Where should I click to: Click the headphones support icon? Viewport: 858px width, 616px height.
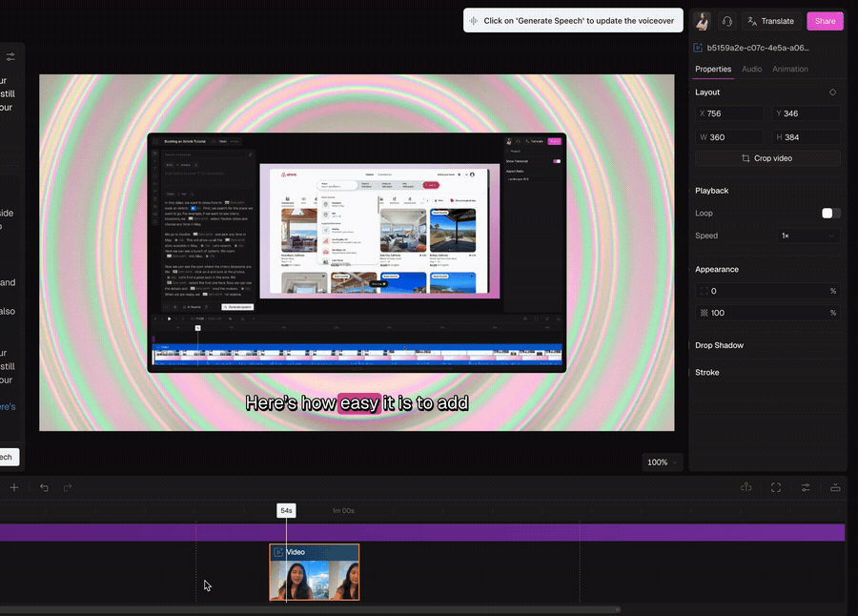726,21
